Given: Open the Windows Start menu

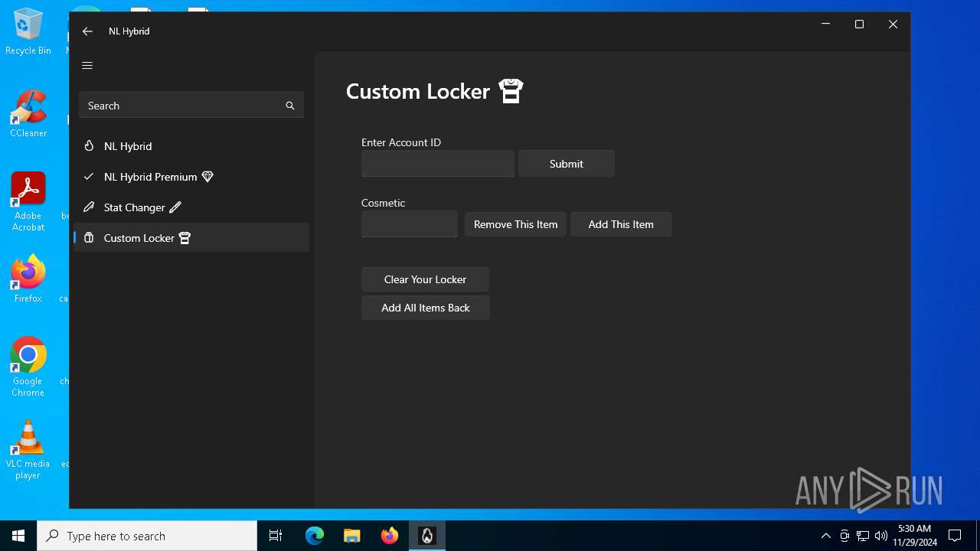Looking at the screenshot, I should pyautogui.click(x=18, y=536).
